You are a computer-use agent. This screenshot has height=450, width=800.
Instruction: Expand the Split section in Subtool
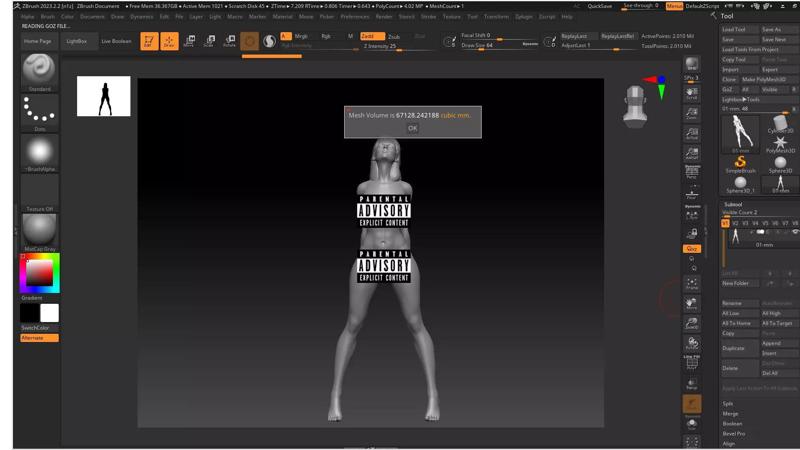(728, 403)
